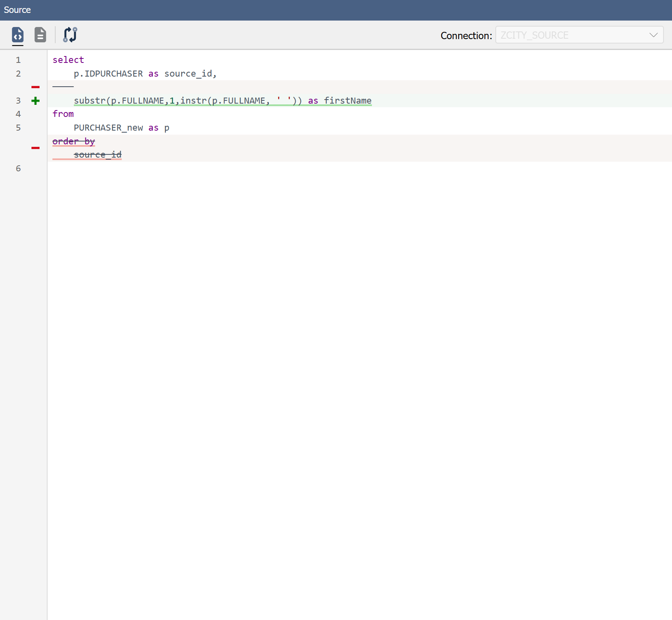The width and height of the screenshot is (672, 620).
Task: Toggle the compare changes icon
Action: (70, 35)
